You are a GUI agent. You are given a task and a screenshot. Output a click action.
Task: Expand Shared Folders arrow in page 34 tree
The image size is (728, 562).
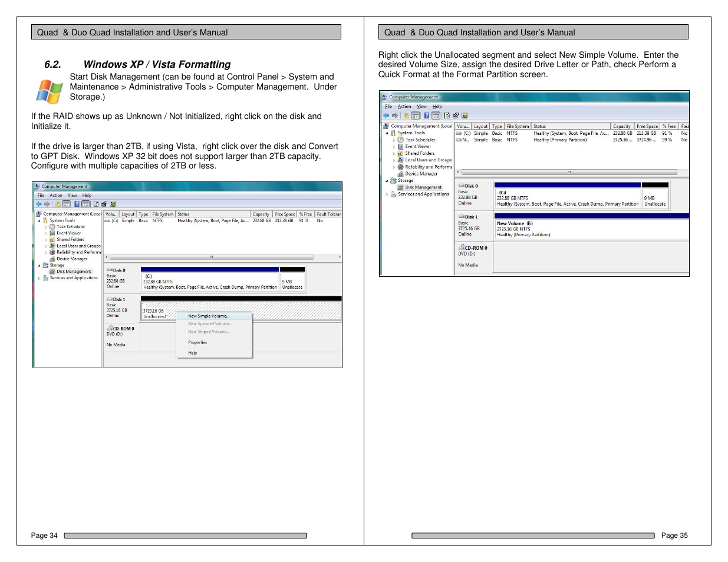coord(46,240)
